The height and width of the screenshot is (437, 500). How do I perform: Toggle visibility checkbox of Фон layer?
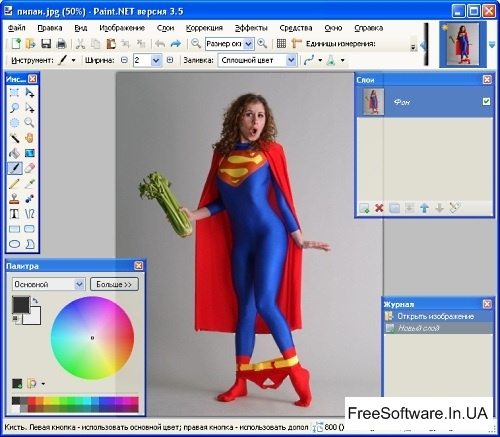(486, 101)
